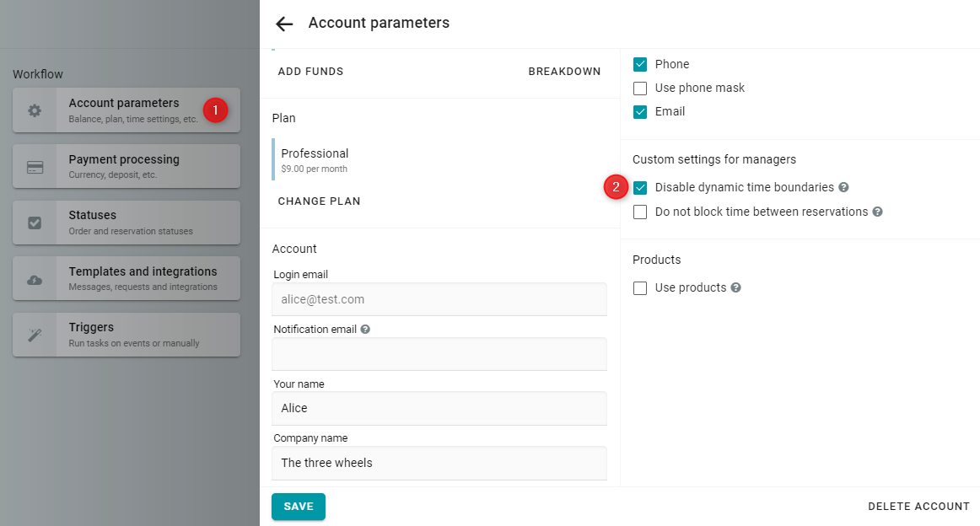Click the credit card Payment processing icon
The image size is (980, 526).
pyautogui.click(x=35, y=167)
